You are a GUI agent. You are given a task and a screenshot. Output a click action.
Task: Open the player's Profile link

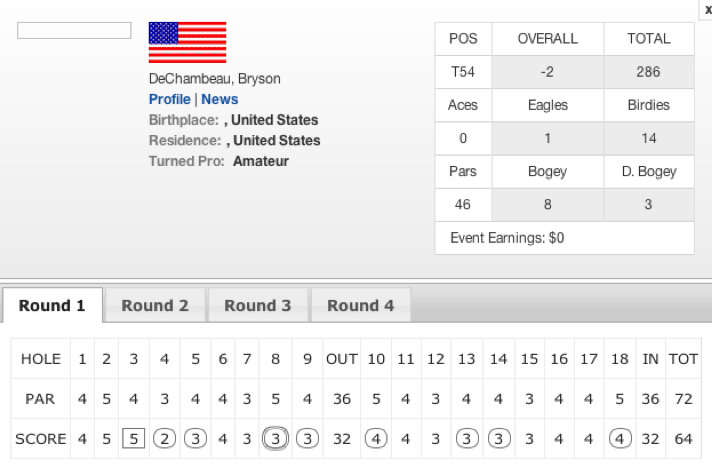point(170,99)
